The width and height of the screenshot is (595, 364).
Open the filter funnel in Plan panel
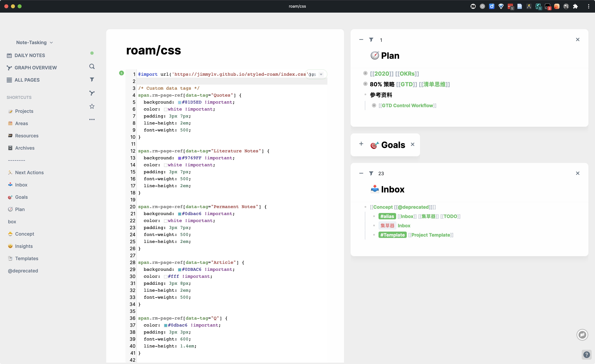[x=371, y=40]
